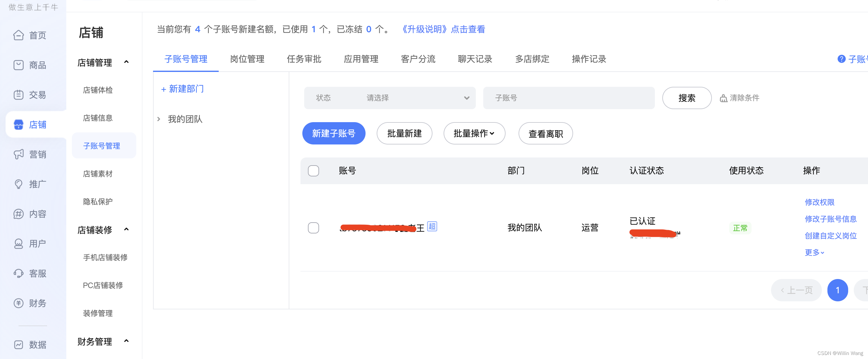
Task: Expand the 我的团队 tree item
Action: (159, 119)
